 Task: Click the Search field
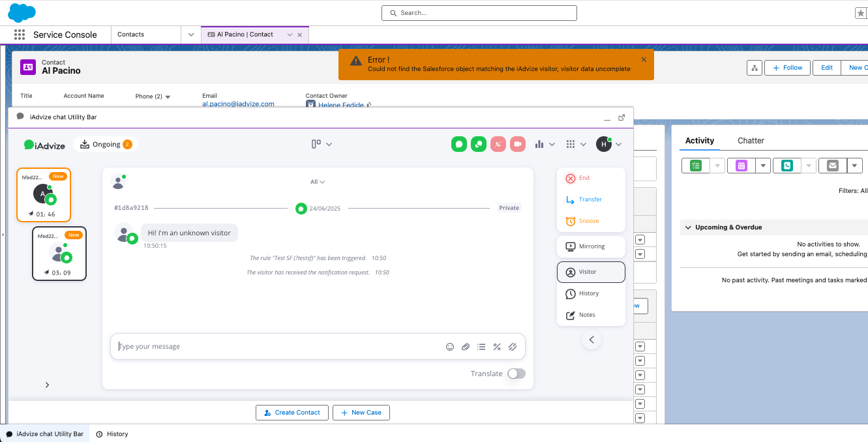click(x=479, y=13)
